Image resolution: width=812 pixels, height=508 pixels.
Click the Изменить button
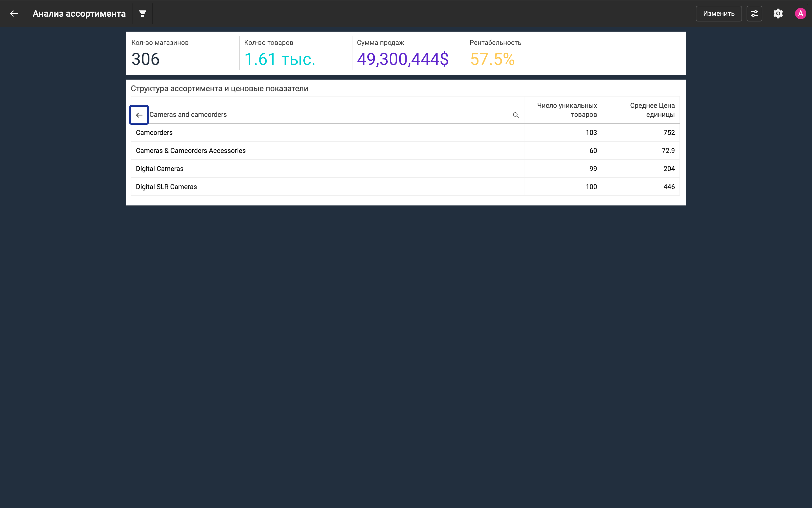(x=719, y=14)
